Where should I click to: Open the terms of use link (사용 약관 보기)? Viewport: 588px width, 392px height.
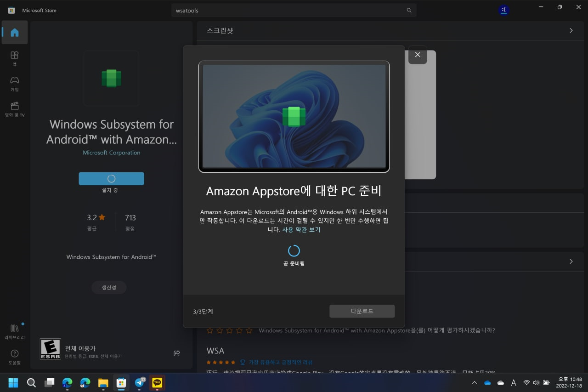point(301,229)
